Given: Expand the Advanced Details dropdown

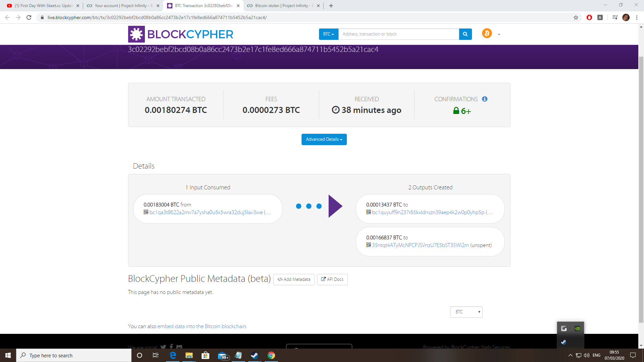Looking at the screenshot, I should coord(324,139).
